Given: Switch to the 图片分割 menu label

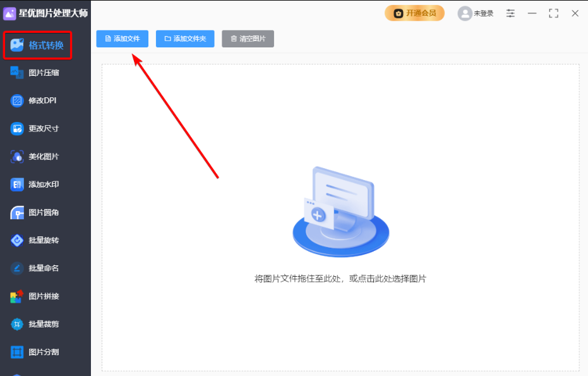Looking at the screenshot, I should 44,352.
